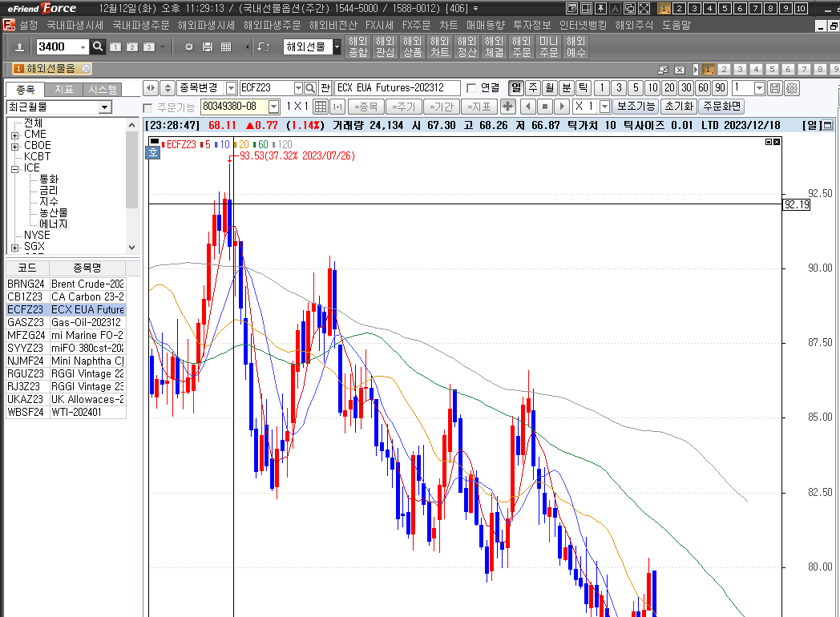
Task: Click the save floppy icon in the top toolbar
Action: 208,46
